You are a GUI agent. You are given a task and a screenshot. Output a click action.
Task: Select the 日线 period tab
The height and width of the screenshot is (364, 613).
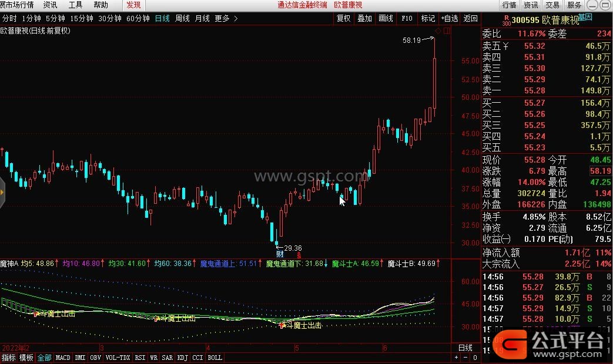pos(162,18)
